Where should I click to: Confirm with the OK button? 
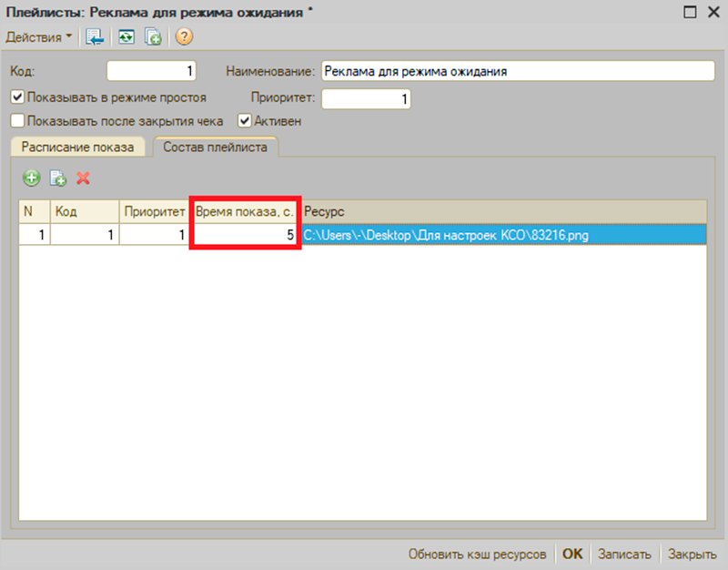tap(572, 555)
